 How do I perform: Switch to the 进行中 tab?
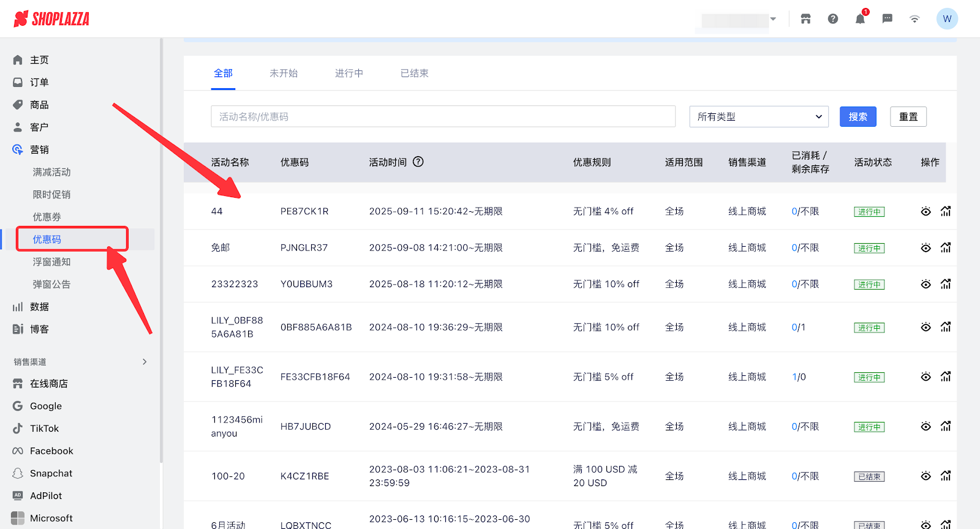coord(349,73)
